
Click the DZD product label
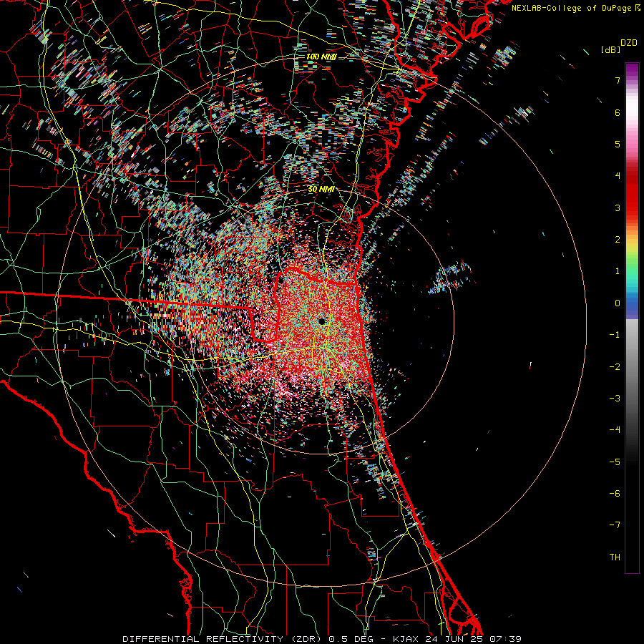point(629,43)
